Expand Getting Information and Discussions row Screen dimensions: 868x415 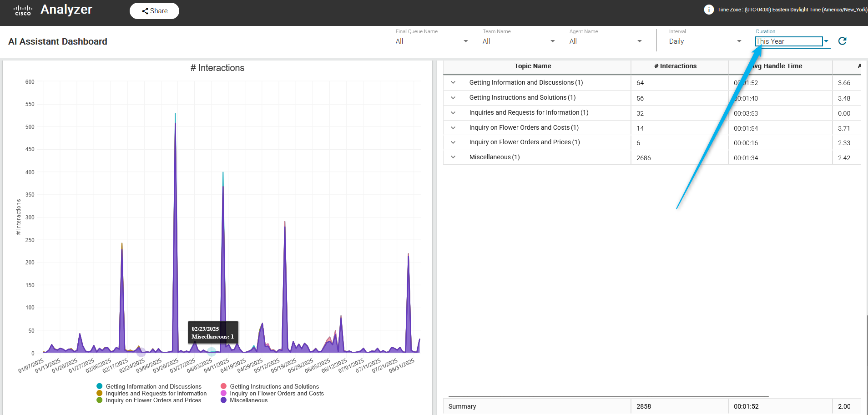point(453,83)
